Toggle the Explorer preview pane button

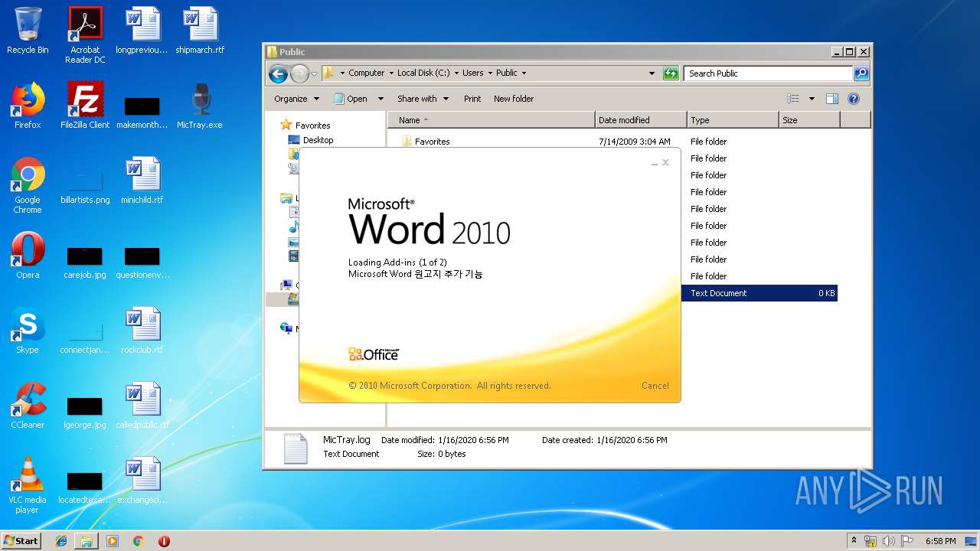pos(832,99)
